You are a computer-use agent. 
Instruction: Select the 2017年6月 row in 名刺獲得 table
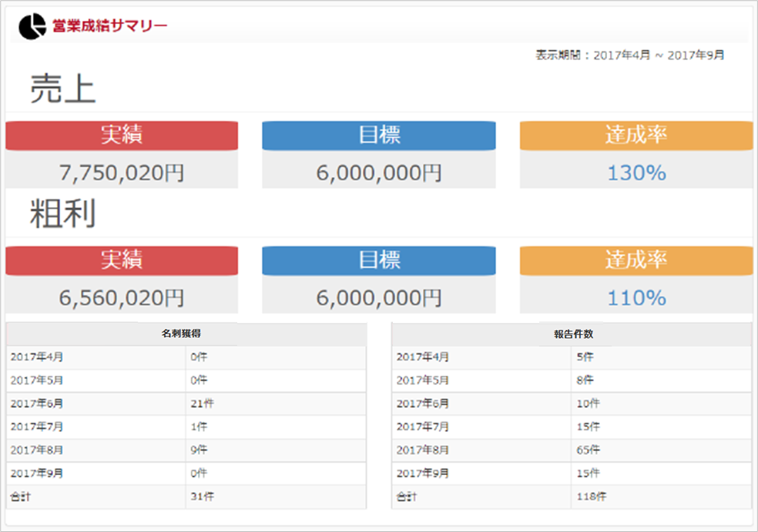(186, 403)
